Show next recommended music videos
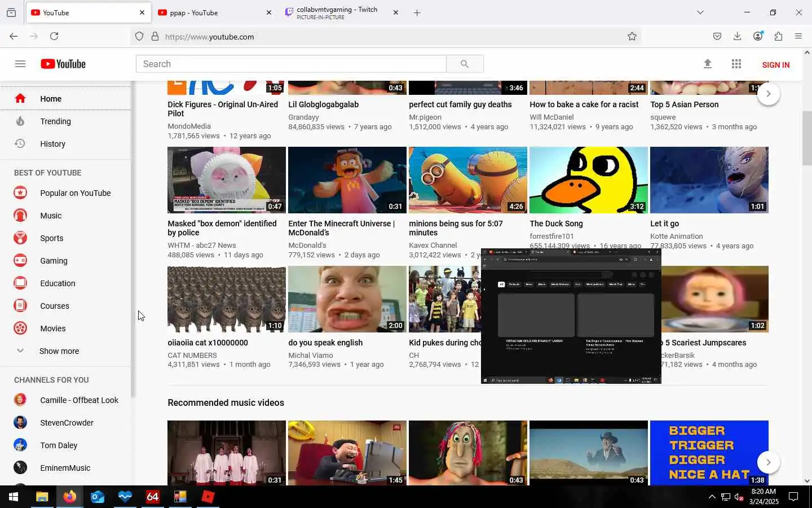The image size is (812, 508). 768,462
